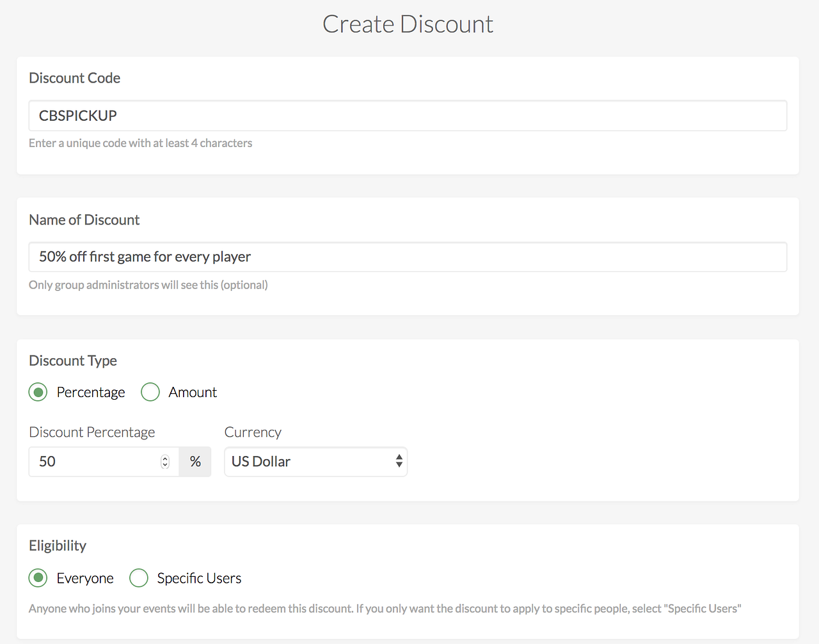Increase percentage with stepper up arrow
Screen dimensions: 819x644
[x=165, y=458]
